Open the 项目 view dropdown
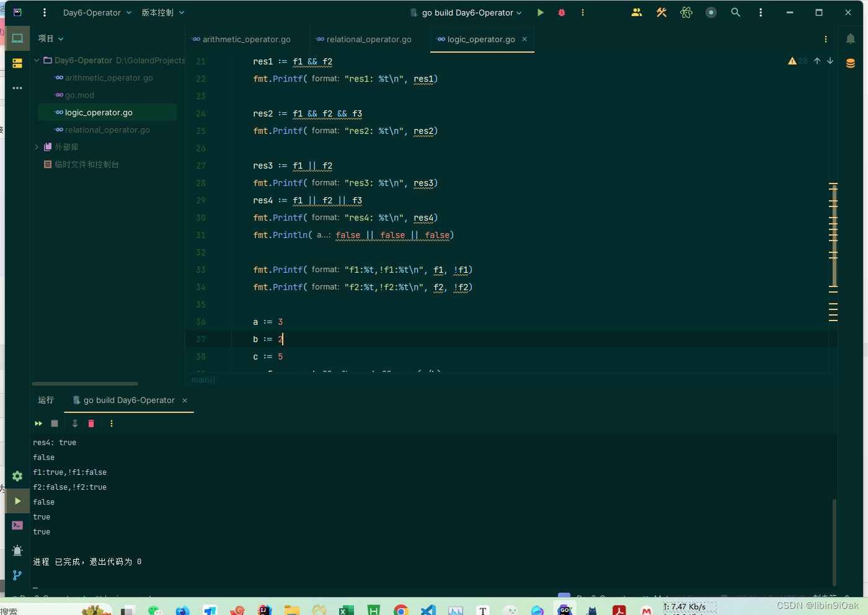 click(51, 38)
